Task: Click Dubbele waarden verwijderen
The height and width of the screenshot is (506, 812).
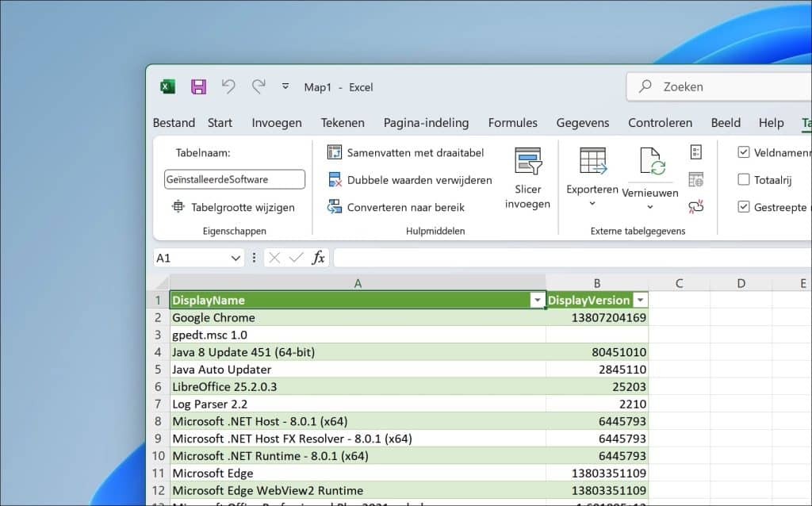Action: click(410, 180)
